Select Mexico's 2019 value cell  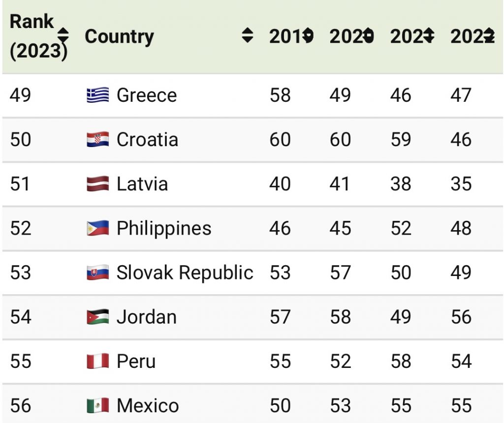pyautogui.click(x=280, y=406)
